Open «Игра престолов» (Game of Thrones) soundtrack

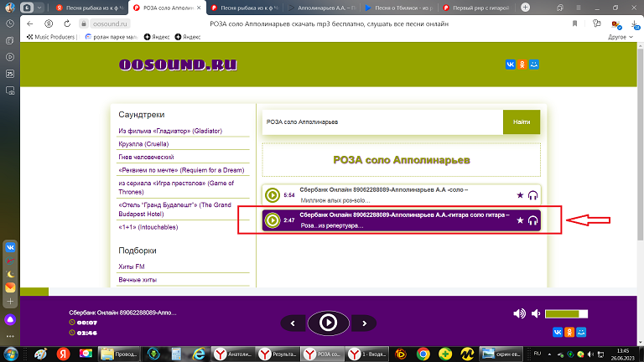pyautogui.click(x=176, y=188)
